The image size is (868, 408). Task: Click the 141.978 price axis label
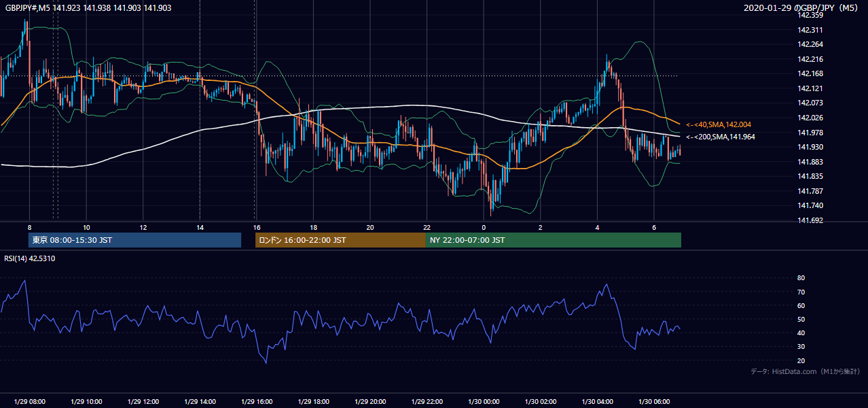click(x=810, y=133)
